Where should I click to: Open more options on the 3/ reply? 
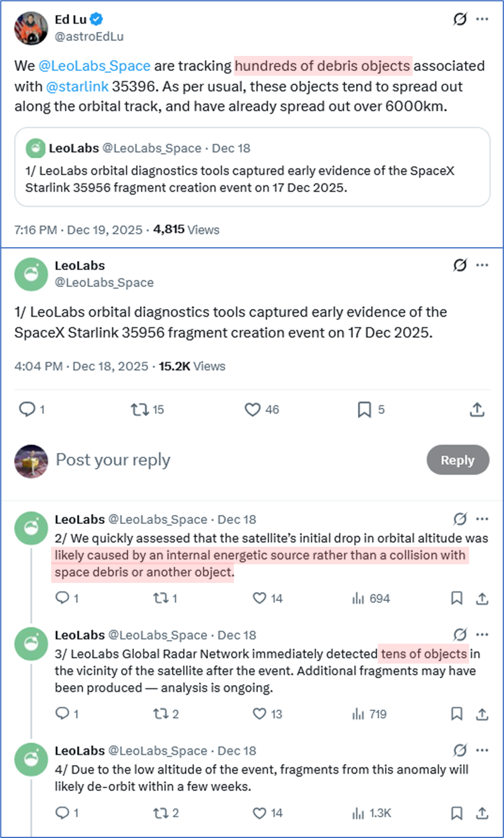[x=482, y=635]
